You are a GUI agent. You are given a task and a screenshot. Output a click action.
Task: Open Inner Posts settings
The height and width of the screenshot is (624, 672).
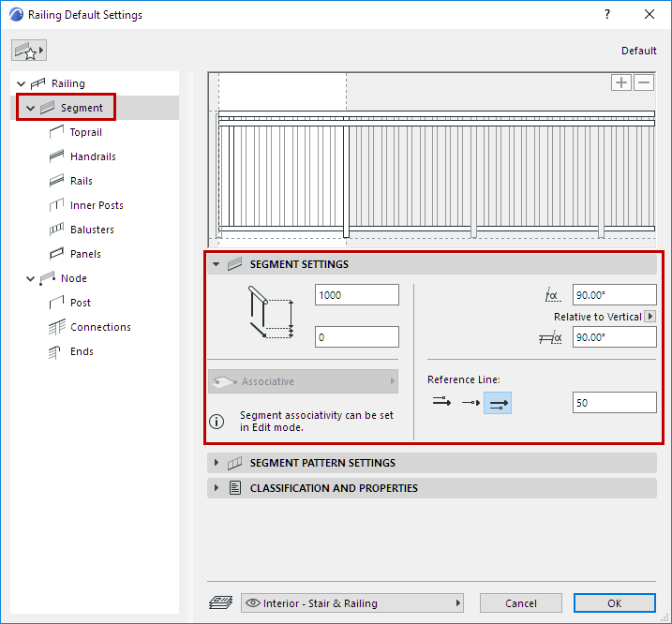(x=97, y=206)
